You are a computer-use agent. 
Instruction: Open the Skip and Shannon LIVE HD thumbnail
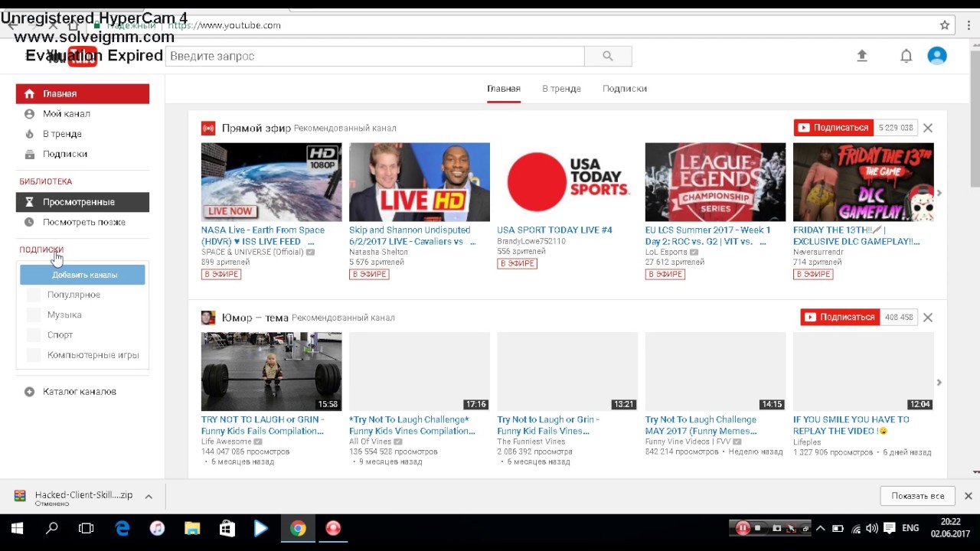pyautogui.click(x=420, y=182)
